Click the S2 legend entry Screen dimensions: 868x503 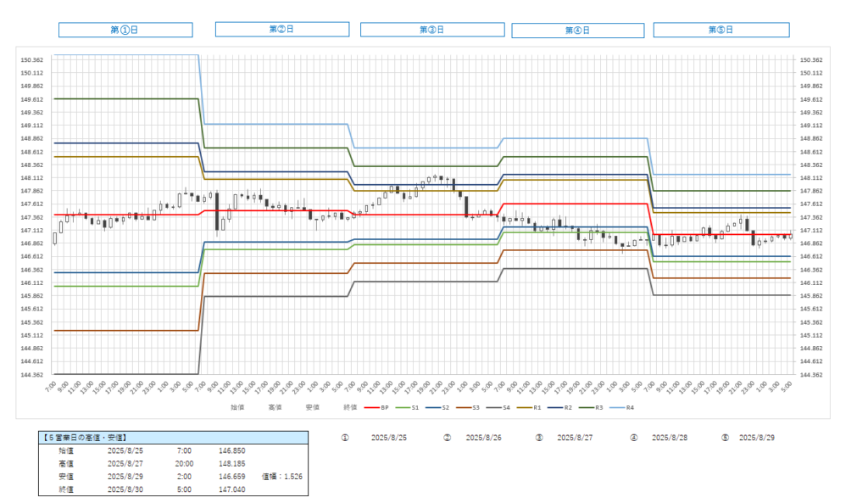(x=440, y=407)
